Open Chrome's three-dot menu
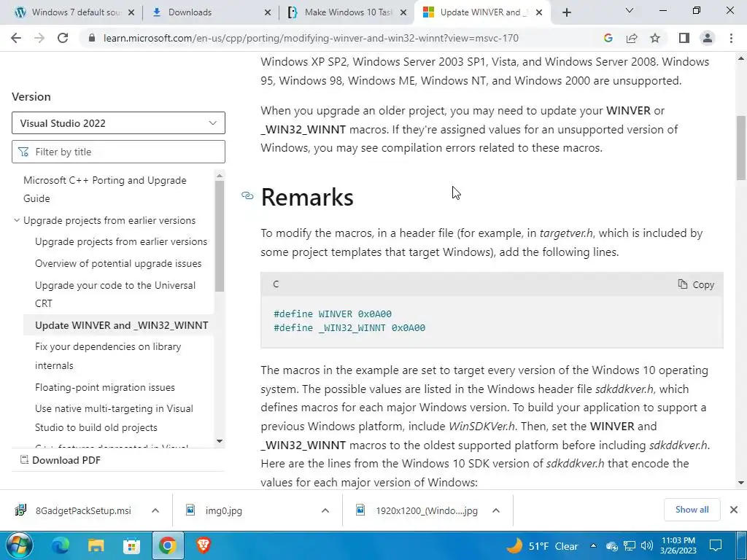The image size is (747, 560). 731,38
